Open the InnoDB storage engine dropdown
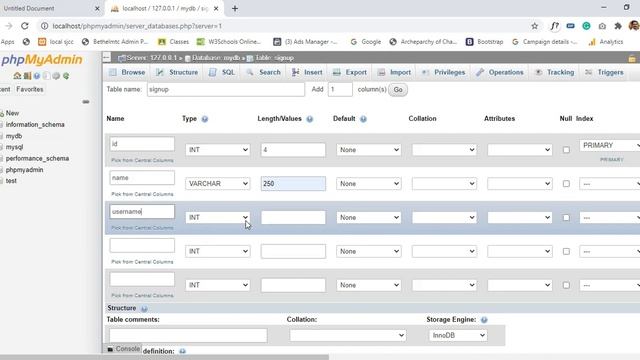 [x=458, y=335]
